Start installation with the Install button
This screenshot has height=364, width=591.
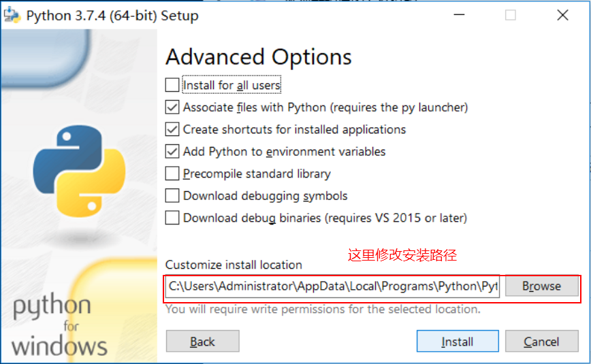[x=457, y=342]
